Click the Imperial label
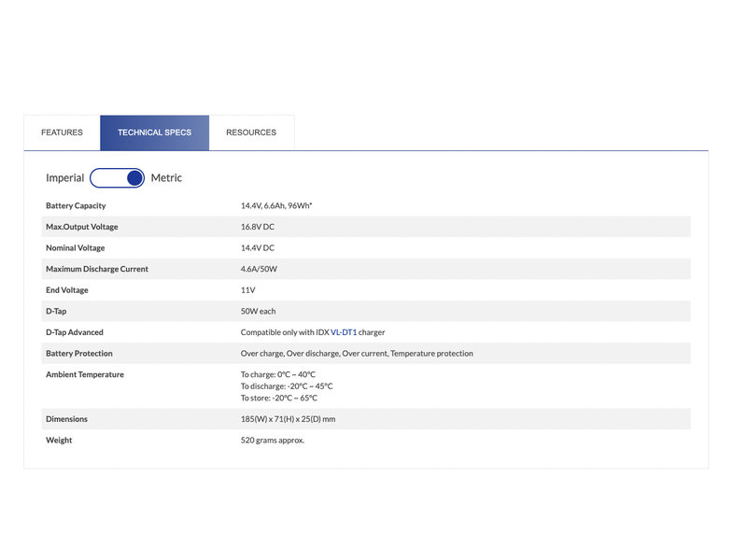 [x=64, y=178]
